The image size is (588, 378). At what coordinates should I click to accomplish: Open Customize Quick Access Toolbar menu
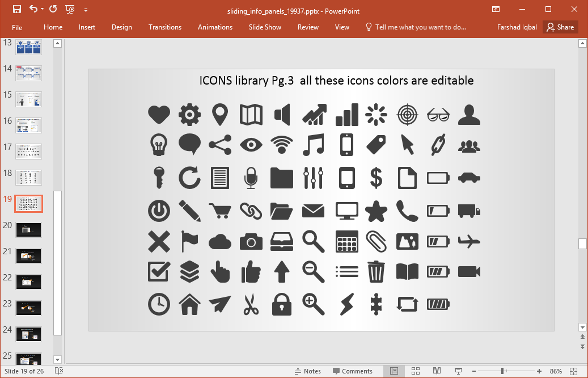pyautogui.click(x=86, y=9)
